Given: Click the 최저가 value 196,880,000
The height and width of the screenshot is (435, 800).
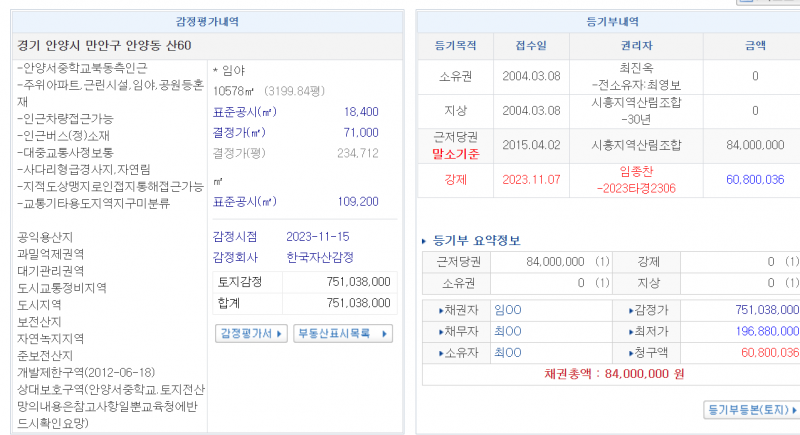Looking at the screenshot, I should (x=767, y=331).
